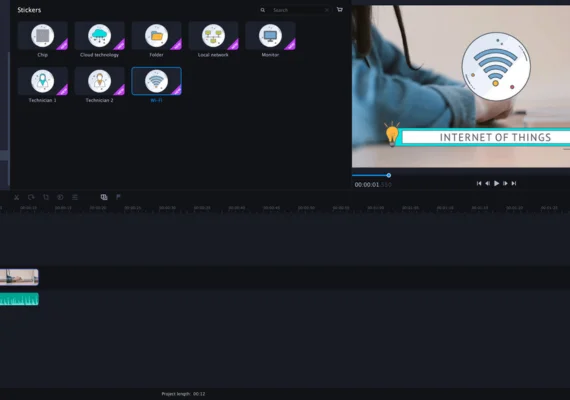The height and width of the screenshot is (400, 570).
Task: Click the preview progress slider handle
Action: [x=389, y=175]
